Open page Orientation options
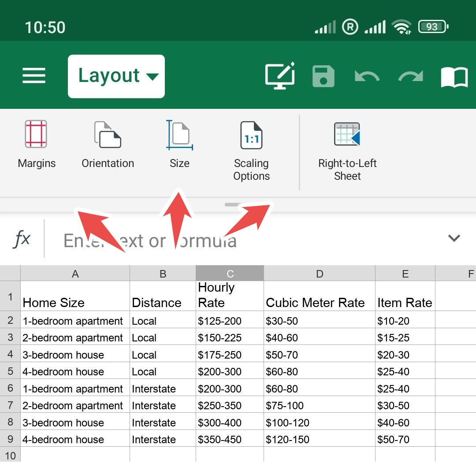The height and width of the screenshot is (463, 476). (108, 144)
